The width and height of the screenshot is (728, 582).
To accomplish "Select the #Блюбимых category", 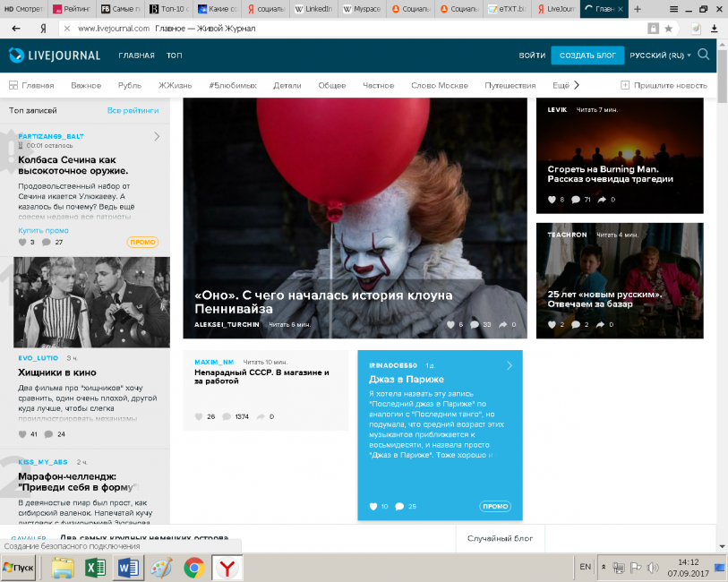I will (x=233, y=85).
